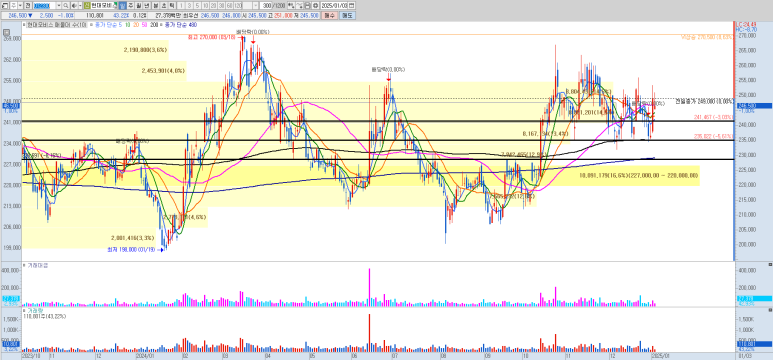Image resolution: width=773 pixels, height=360 pixels.
Task: Click the 01/03 date on bottom axis
Action: [745, 355]
